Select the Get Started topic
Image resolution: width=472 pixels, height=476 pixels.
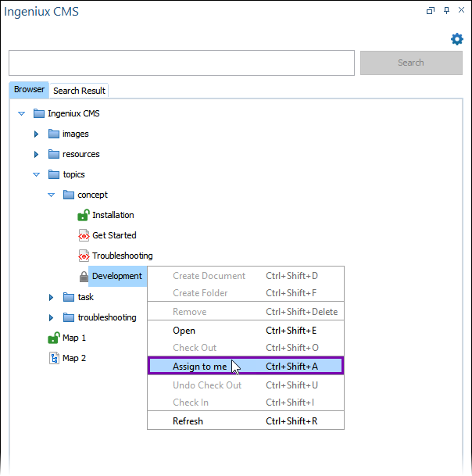[114, 235]
